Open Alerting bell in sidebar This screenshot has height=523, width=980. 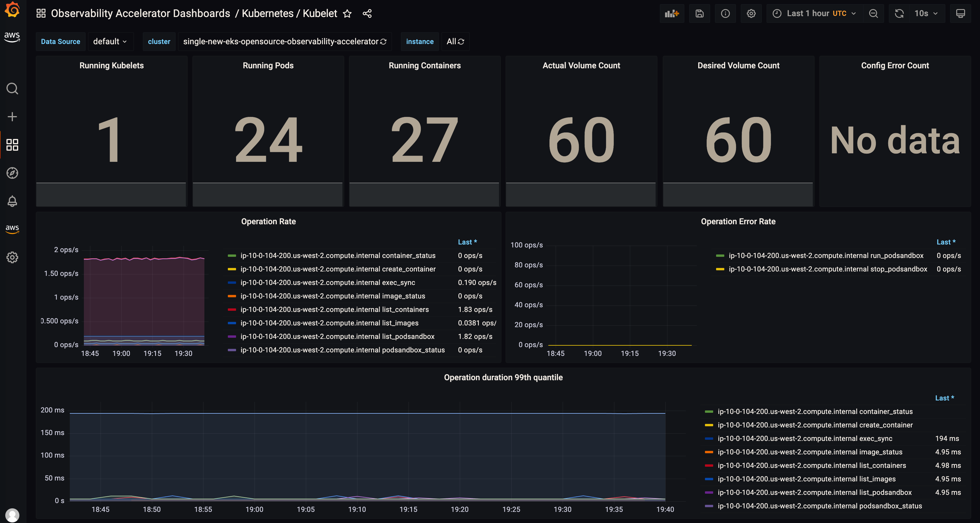(12, 201)
